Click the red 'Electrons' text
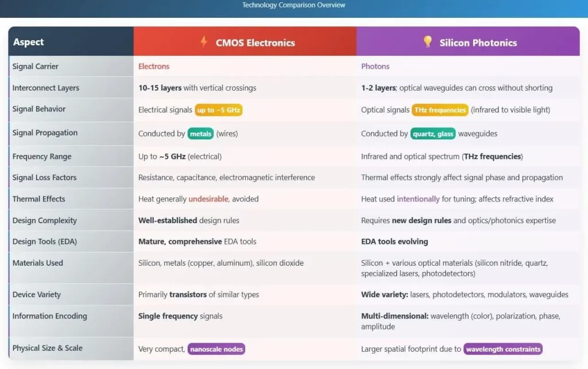 pyautogui.click(x=154, y=67)
